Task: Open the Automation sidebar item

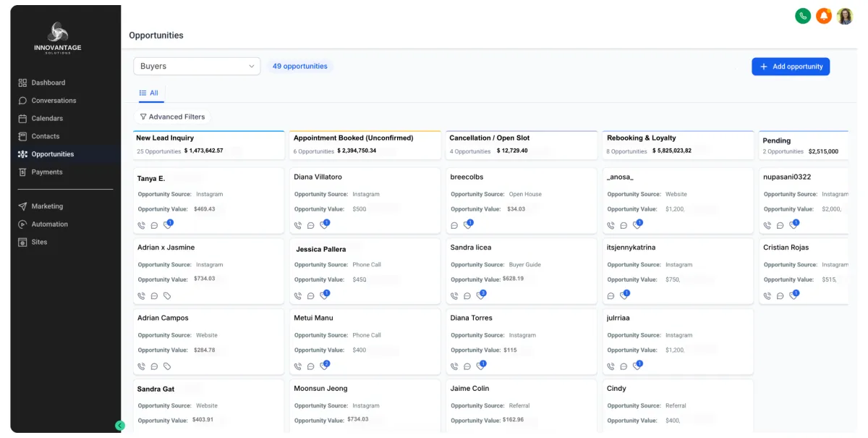Action: coord(49,224)
